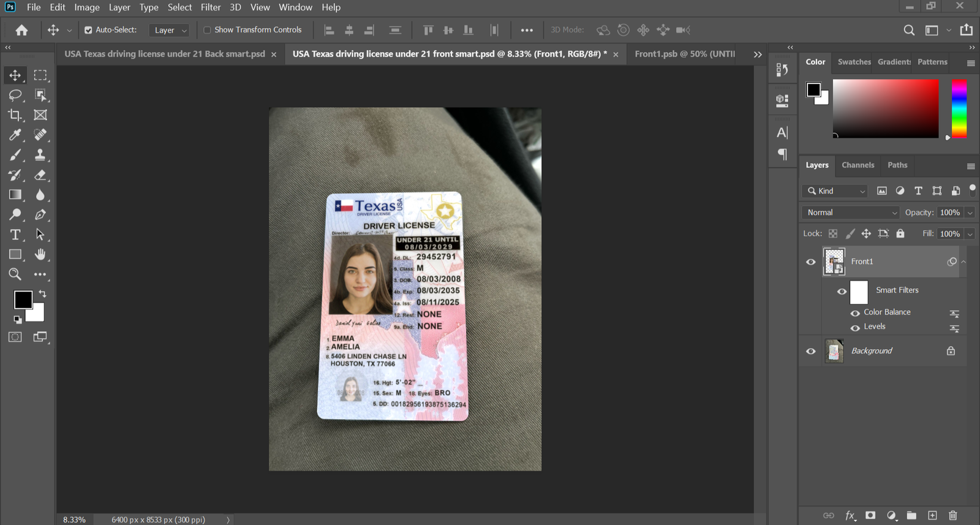Click the foreground color swatch in toolbar

click(23, 300)
